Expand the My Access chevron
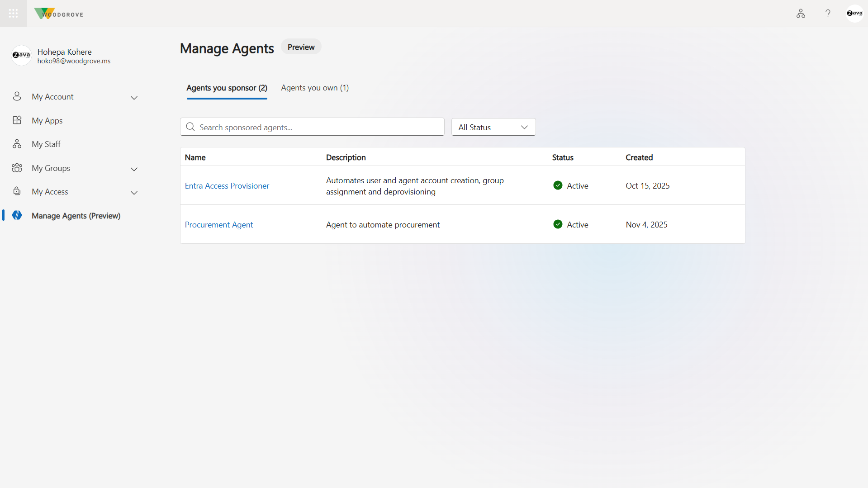Viewport: 868px width, 488px height. coord(134,192)
